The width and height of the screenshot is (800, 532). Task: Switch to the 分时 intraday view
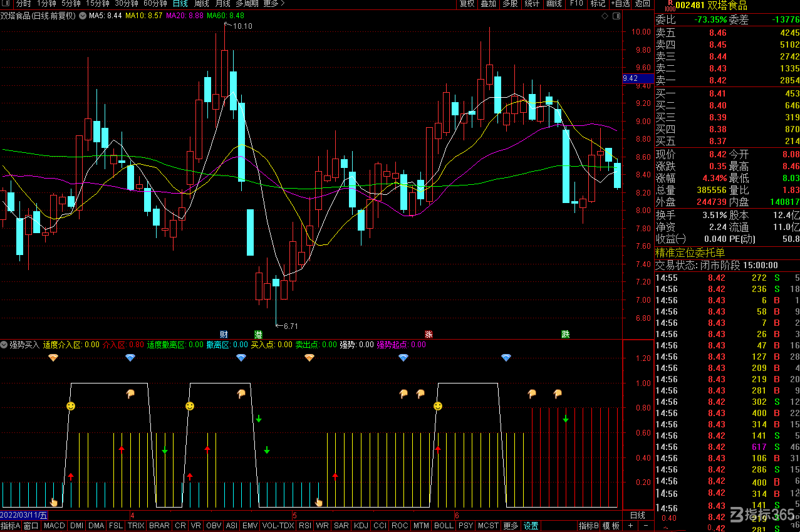coord(23,4)
